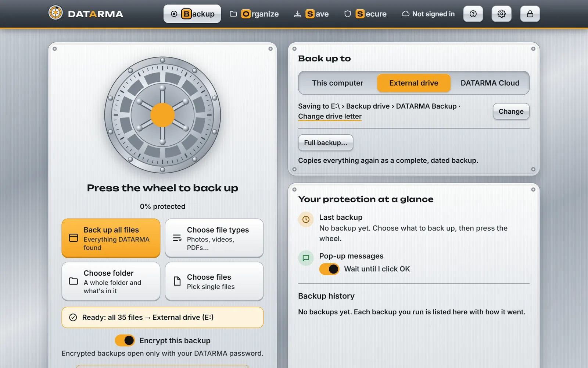Turn off Encrypt this backup switch
The width and height of the screenshot is (588, 368).
coord(125,340)
